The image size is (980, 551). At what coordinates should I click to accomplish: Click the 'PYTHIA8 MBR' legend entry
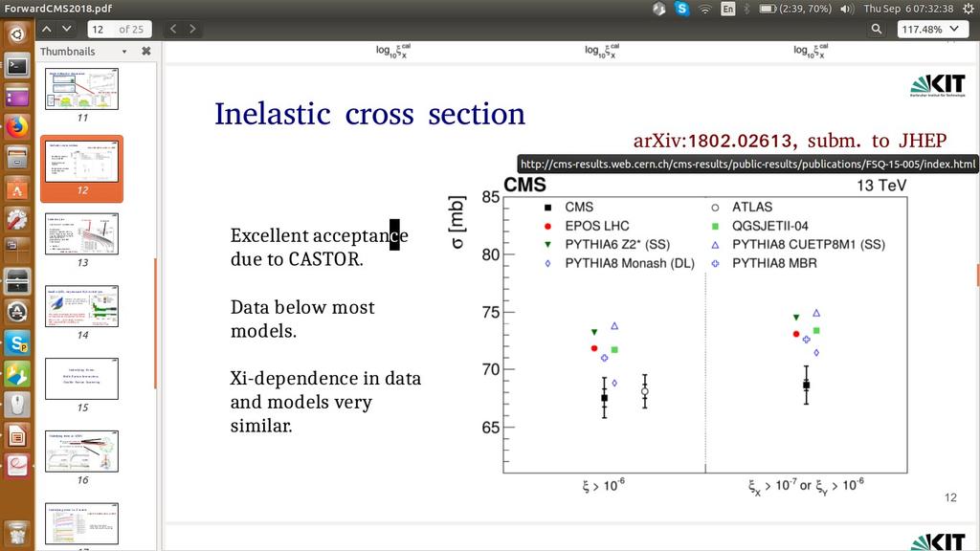click(765, 264)
